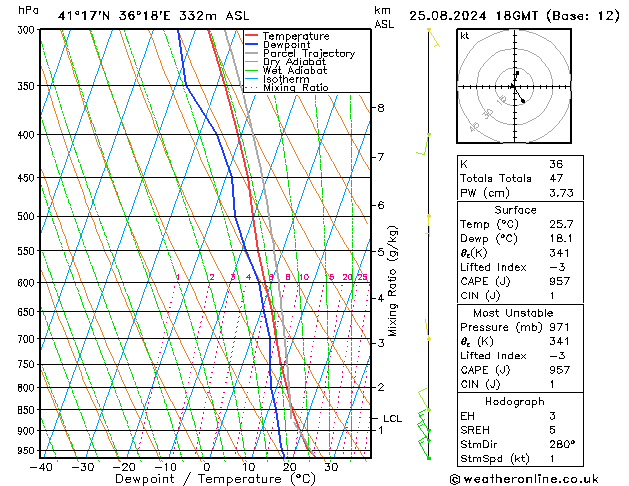Open the weatheronline.co.uk copyright link
The image size is (629, 486).
[x=524, y=479]
